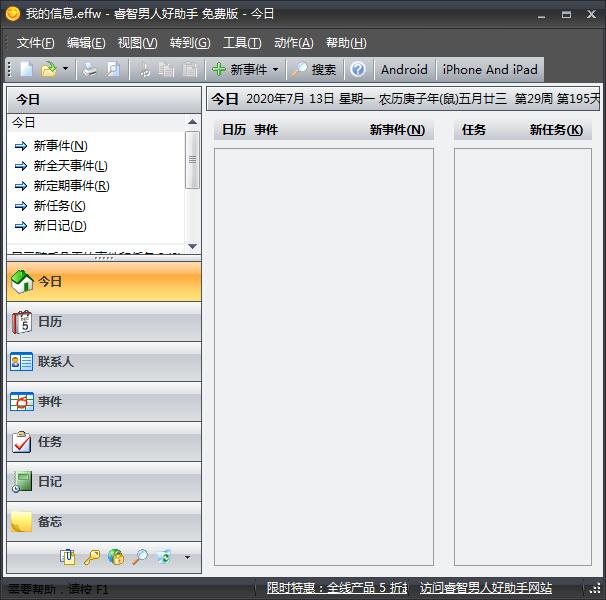Open the 帮助(H) menu

click(x=346, y=43)
